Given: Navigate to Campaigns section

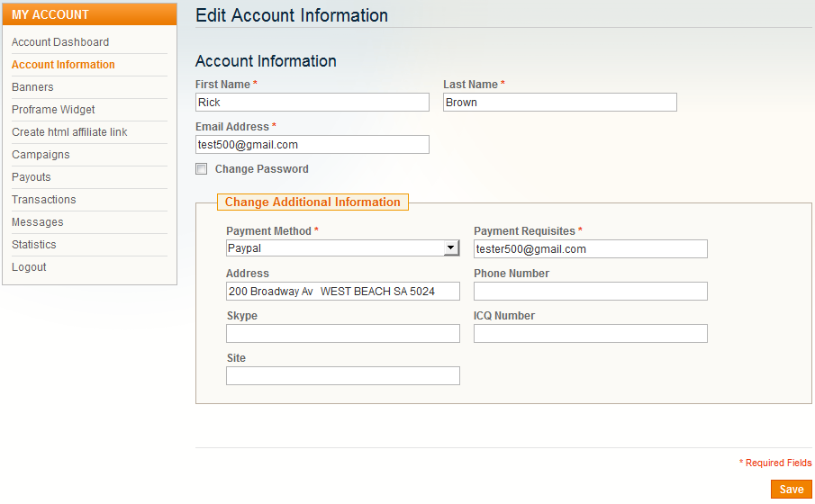Looking at the screenshot, I should (41, 155).
